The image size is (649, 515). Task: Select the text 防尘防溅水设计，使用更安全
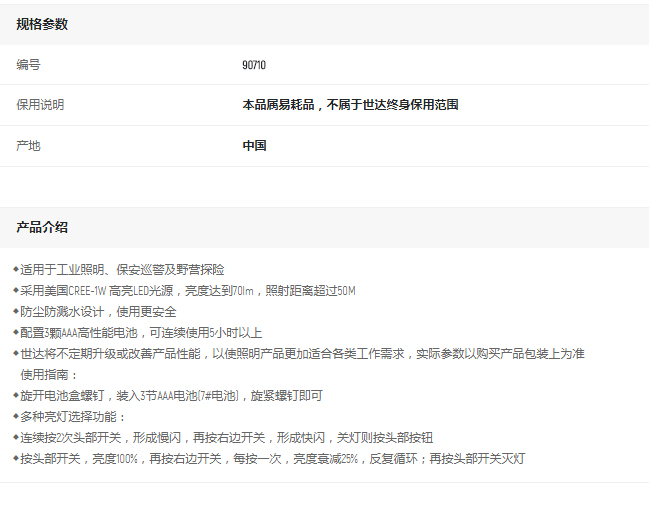98,312
